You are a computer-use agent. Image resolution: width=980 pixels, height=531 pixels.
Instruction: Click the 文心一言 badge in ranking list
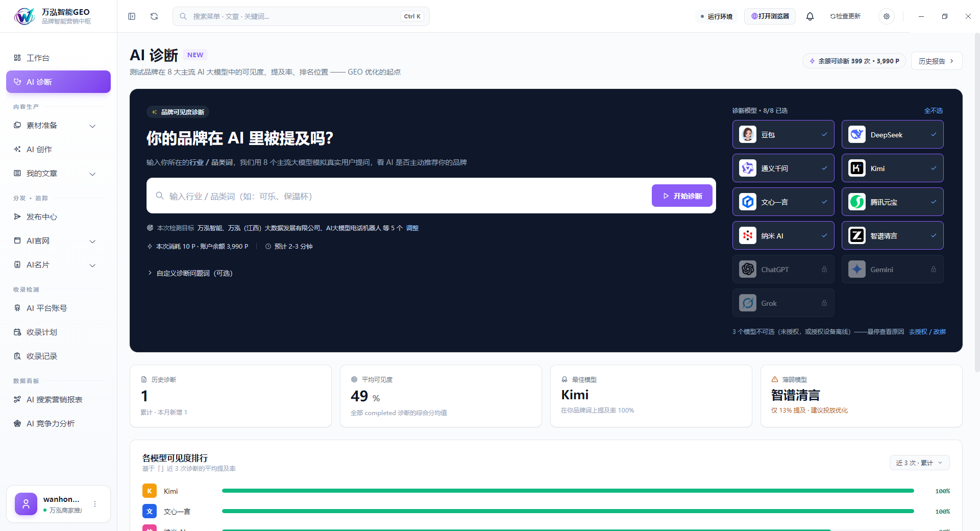pos(150,511)
